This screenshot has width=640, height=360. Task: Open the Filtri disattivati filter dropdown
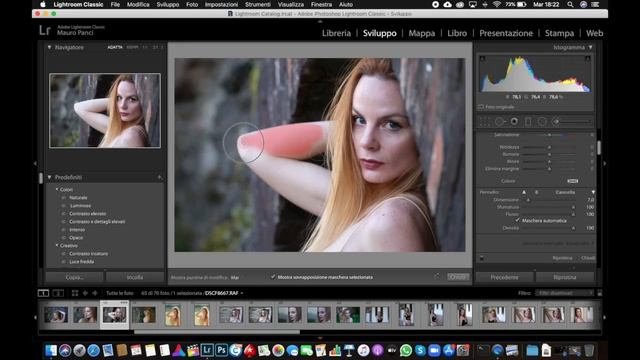(x=565, y=293)
